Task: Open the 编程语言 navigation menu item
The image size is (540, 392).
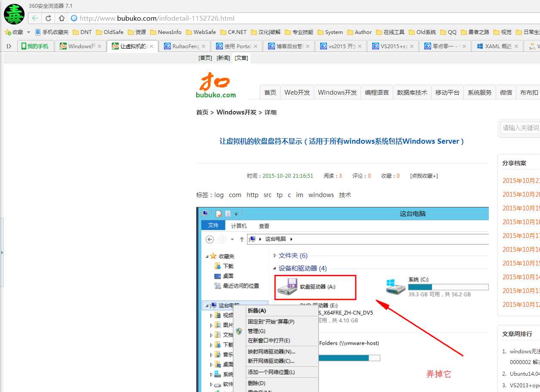Action: [377, 92]
